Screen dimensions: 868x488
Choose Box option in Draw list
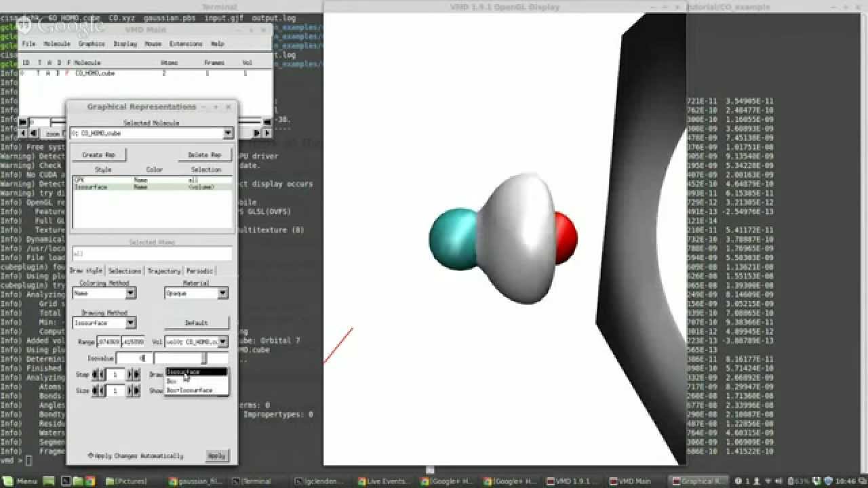click(x=196, y=381)
